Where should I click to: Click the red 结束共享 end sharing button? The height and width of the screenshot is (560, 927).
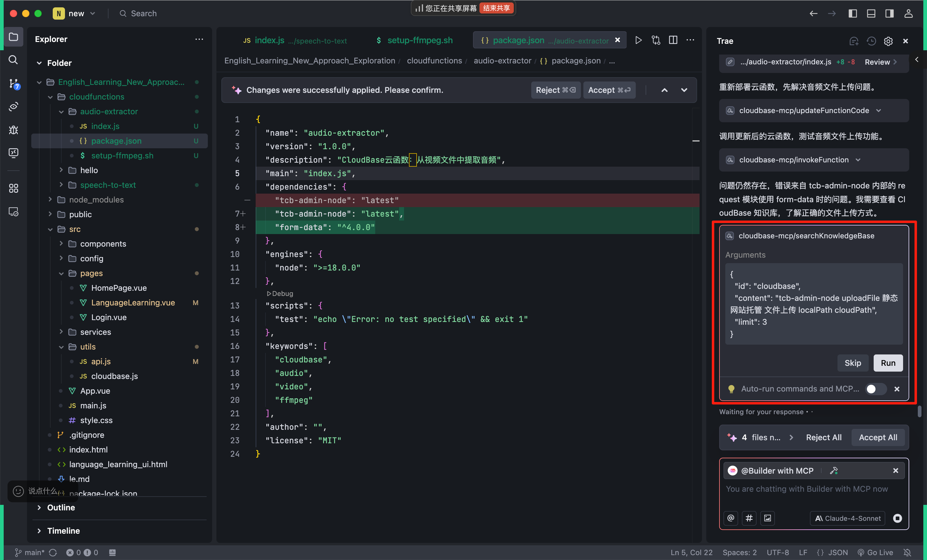[496, 8]
